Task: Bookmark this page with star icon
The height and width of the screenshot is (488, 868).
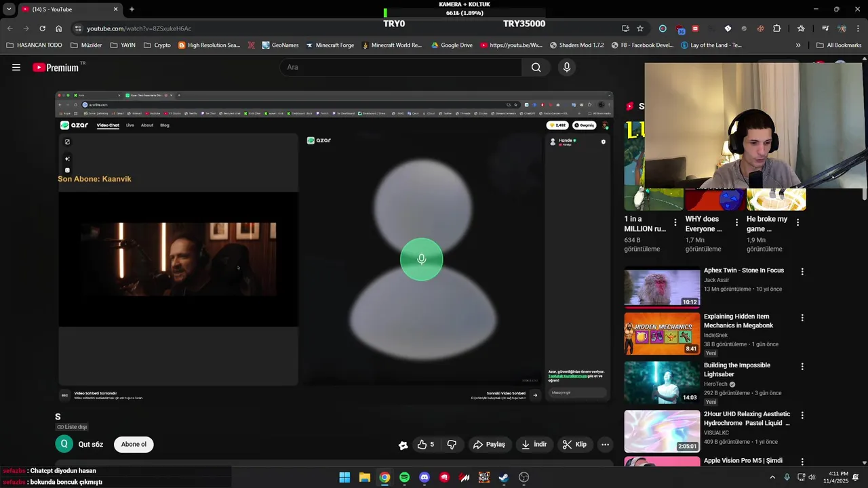Action: (640, 28)
